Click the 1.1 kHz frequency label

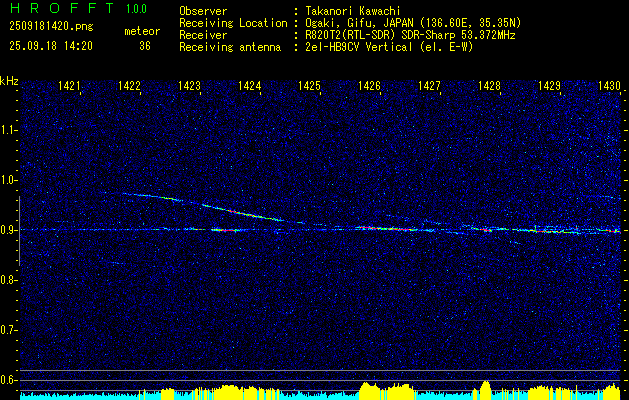pyautogui.click(x=8, y=130)
